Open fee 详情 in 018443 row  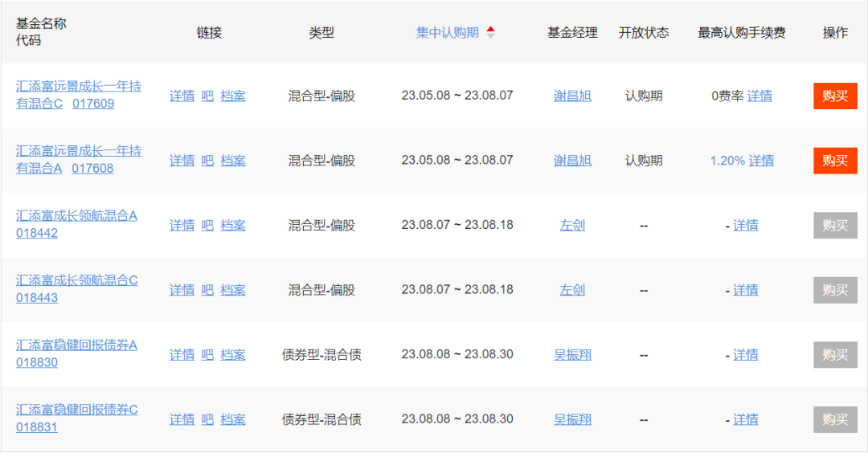click(x=746, y=290)
